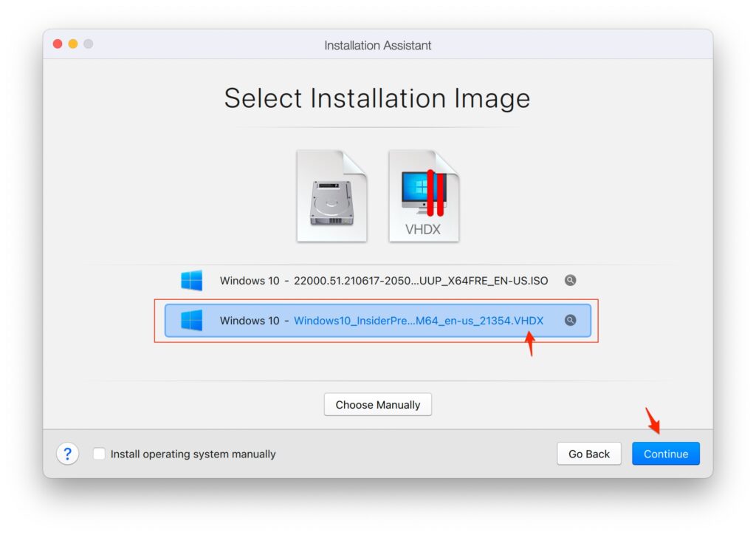
Task: Click the green zoom button
Action: pos(88,44)
